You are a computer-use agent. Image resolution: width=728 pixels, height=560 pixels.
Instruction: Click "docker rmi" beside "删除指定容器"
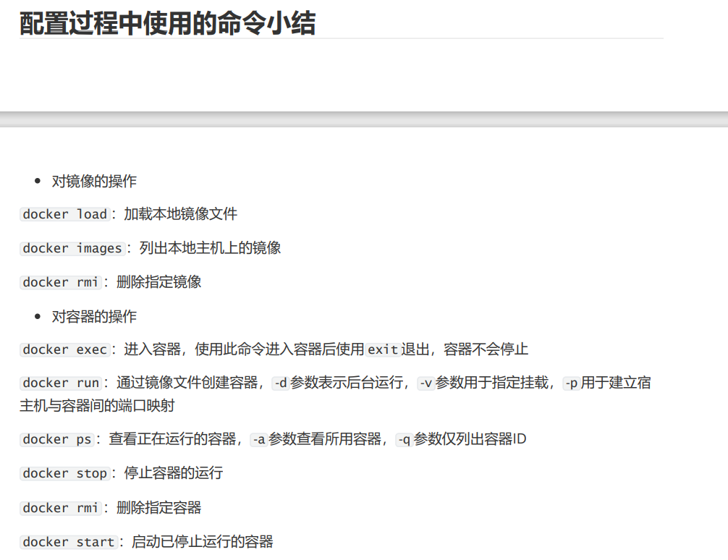point(61,507)
